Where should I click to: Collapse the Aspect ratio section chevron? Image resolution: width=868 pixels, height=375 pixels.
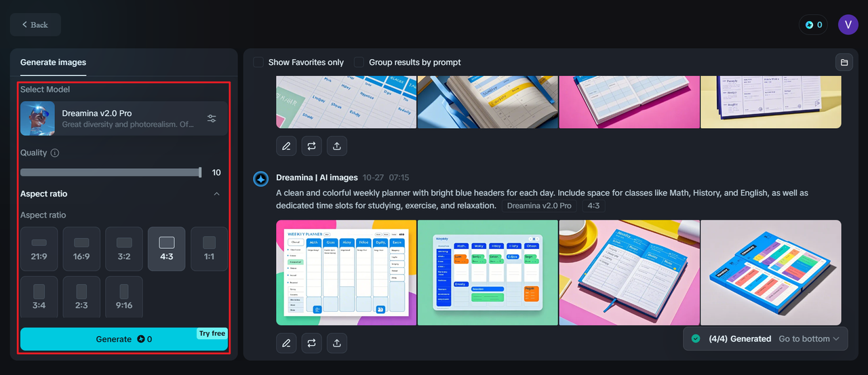(x=216, y=194)
